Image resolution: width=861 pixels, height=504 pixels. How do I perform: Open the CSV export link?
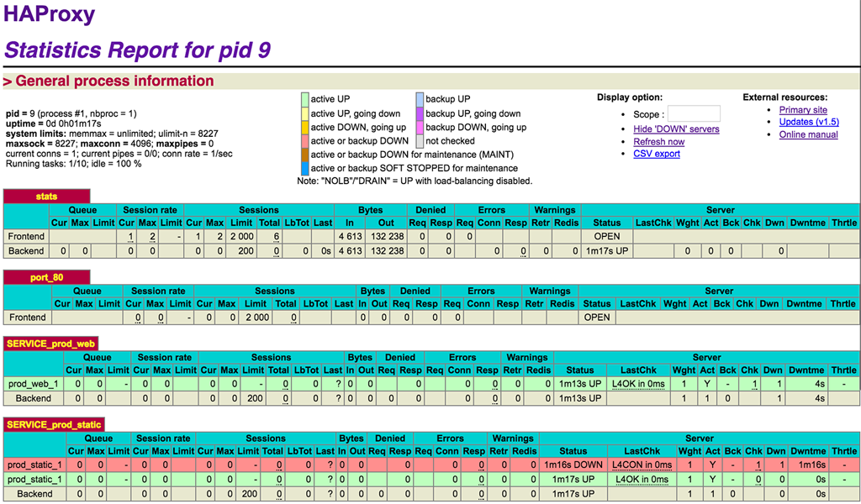click(x=657, y=154)
